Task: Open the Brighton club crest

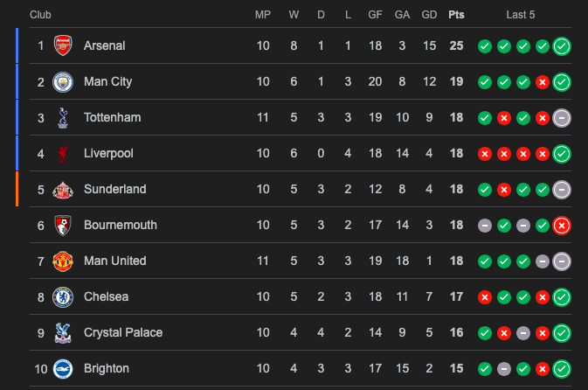Action: point(62,368)
